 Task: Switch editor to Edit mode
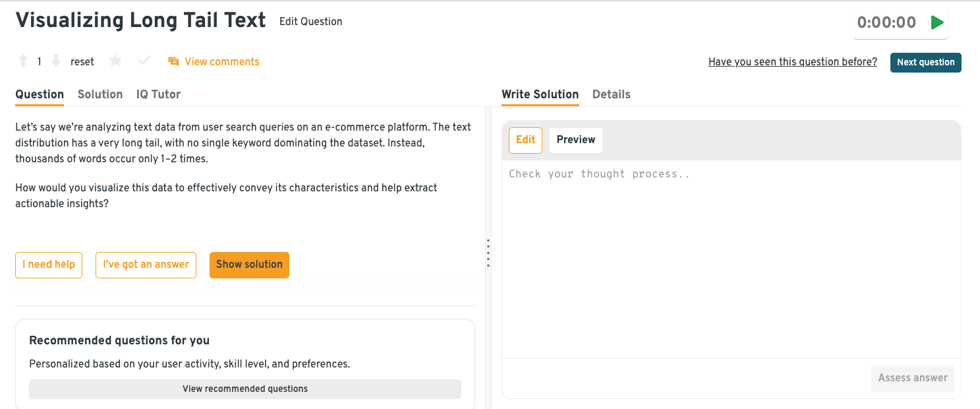click(x=525, y=140)
